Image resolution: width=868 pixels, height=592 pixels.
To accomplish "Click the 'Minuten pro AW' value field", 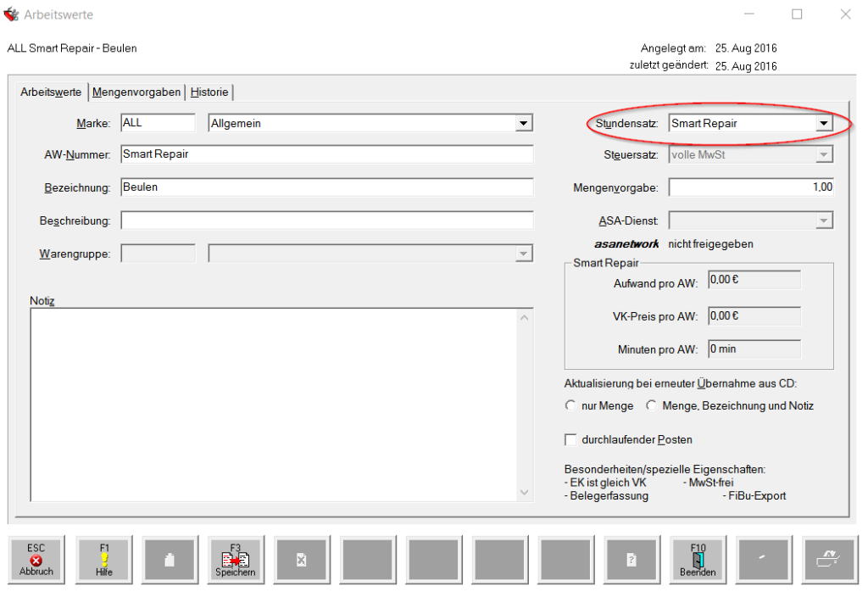I will 754,349.
